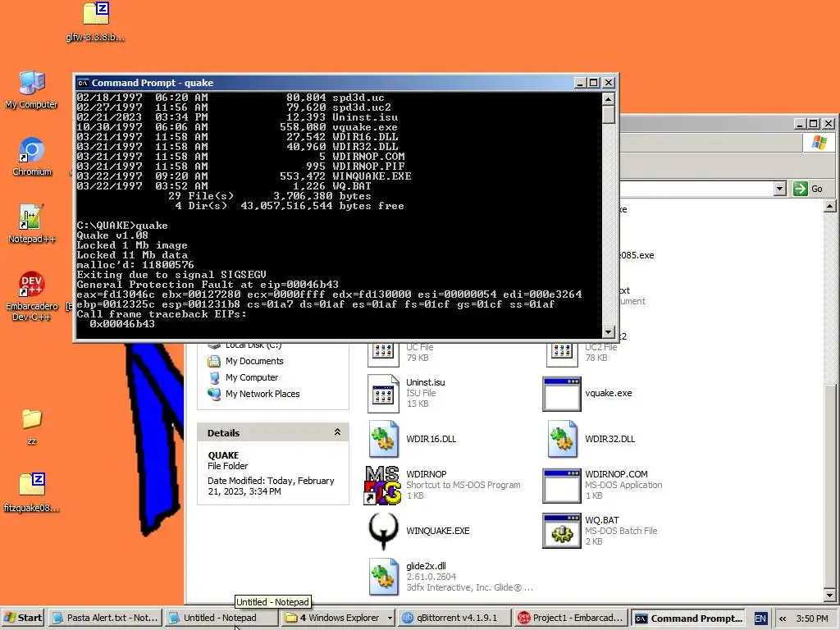Select the Uninst.isu file icon
Screen dimensions: 840x630
(383, 393)
